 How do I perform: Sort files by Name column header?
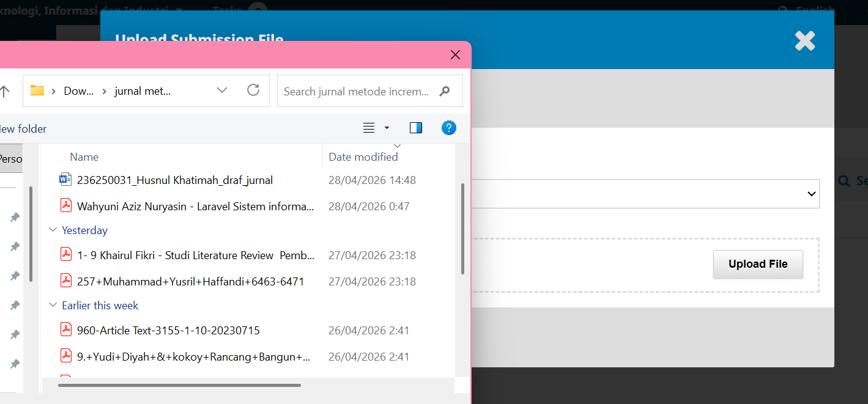84,157
